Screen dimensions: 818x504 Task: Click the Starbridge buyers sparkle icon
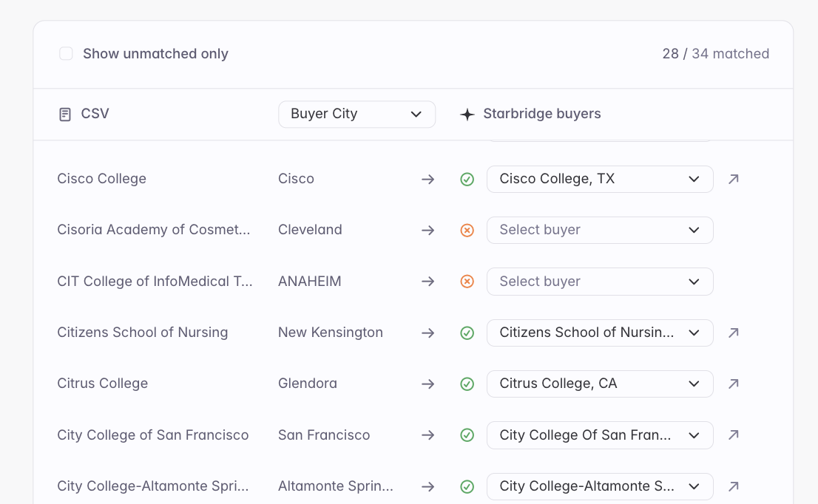pyautogui.click(x=467, y=114)
